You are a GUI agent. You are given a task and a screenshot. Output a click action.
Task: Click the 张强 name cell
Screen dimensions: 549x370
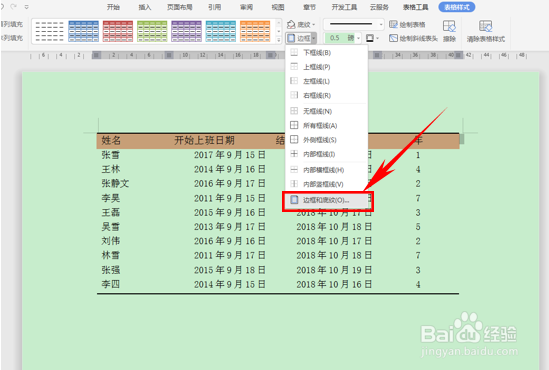click(111, 270)
